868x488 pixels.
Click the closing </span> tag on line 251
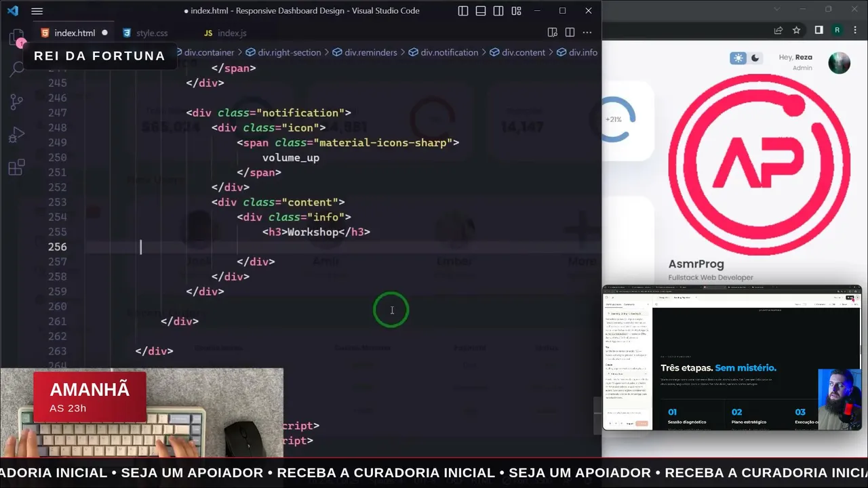pyautogui.click(x=259, y=172)
